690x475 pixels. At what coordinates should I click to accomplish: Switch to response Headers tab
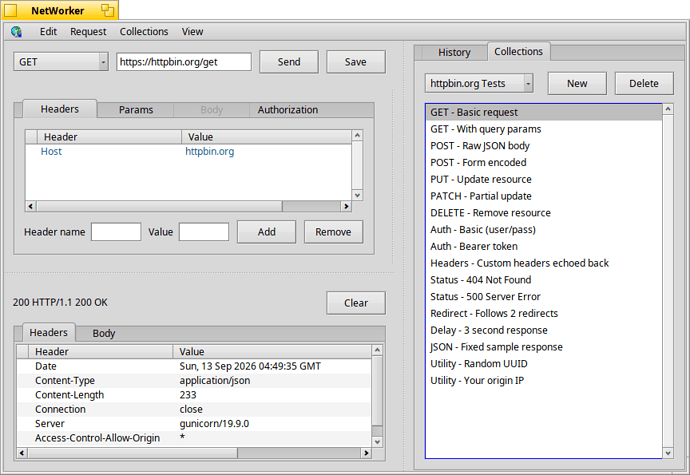48,332
